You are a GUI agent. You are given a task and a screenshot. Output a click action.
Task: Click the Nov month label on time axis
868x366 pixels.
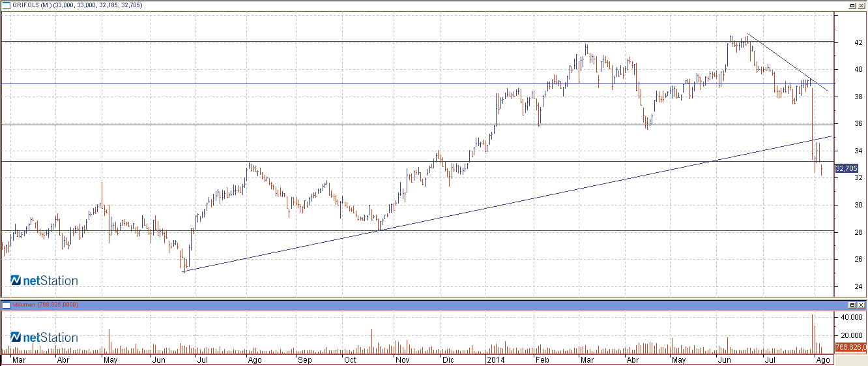tap(401, 359)
